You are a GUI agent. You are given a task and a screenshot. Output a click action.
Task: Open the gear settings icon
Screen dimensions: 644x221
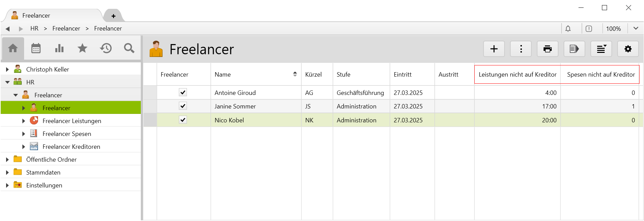click(x=628, y=49)
